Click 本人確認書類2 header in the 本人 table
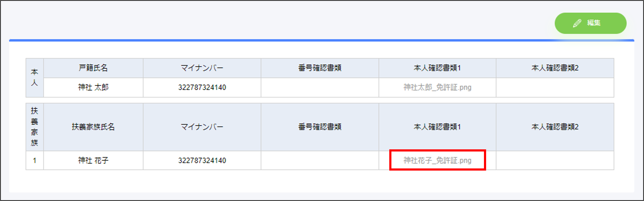Viewport: 644px width, 201px height. pyautogui.click(x=555, y=68)
